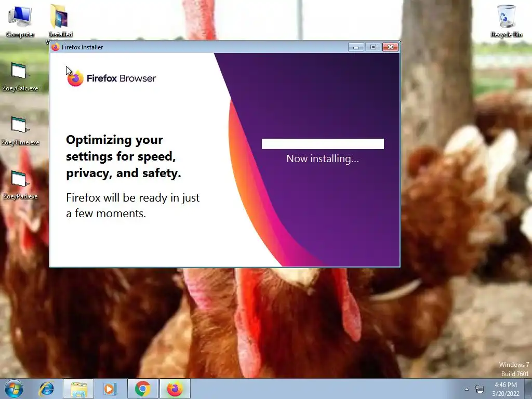This screenshot has width=532, height=399.
Task: Select Firefox installer taskbar button
Action: (x=175, y=389)
